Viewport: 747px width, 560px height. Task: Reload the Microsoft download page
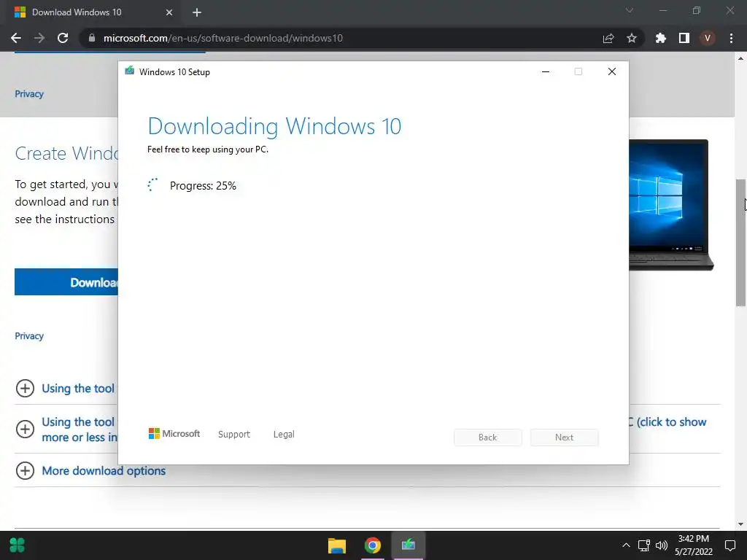point(63,38)
